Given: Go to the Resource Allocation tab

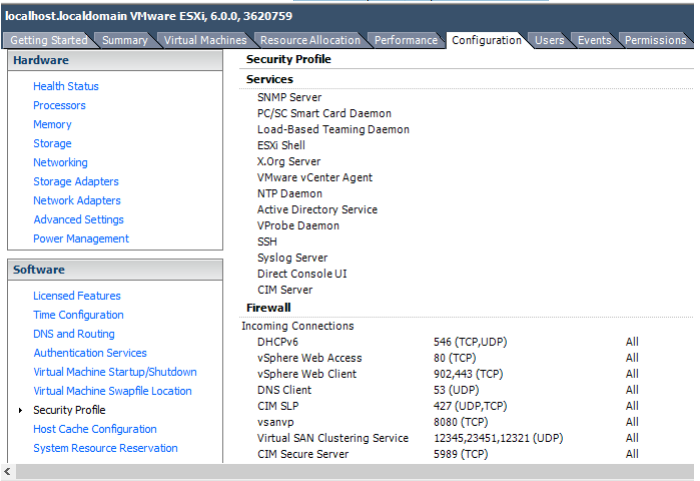Looking at the screenshot, I should 310,40.
